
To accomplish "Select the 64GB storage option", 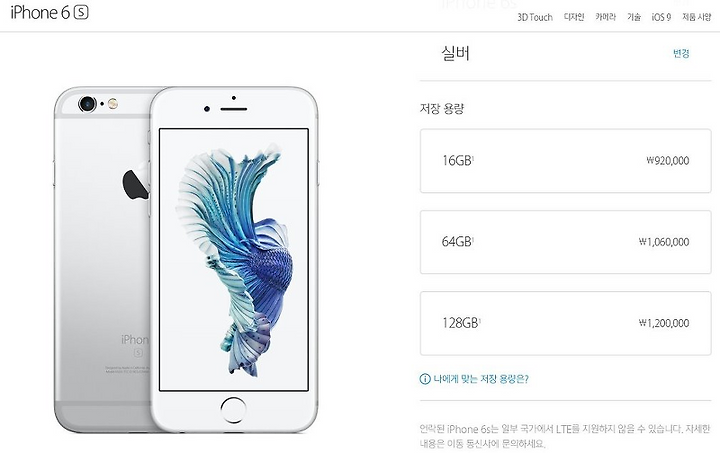I will (x=565, y=242).
